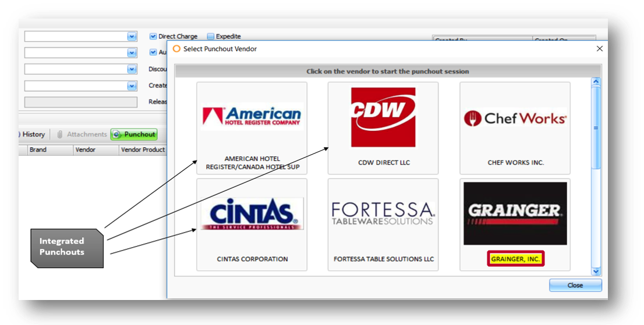644x325 pixels.
Task: Click the green Punchout button
Action: pyautogui.click(x=134, y=134)
